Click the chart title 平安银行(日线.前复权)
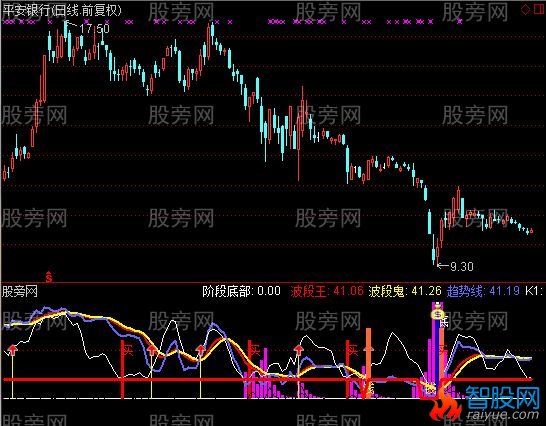 tap(62, 10)
